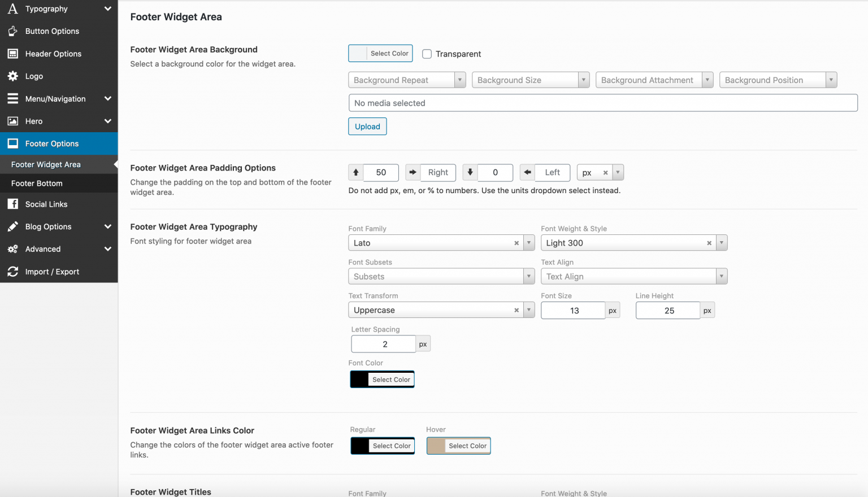
Task: Select the Button Options menu item
Action: 52,31
